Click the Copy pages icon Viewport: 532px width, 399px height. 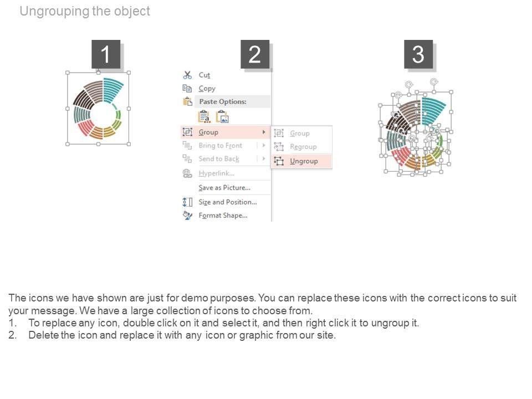pos(187,89)
